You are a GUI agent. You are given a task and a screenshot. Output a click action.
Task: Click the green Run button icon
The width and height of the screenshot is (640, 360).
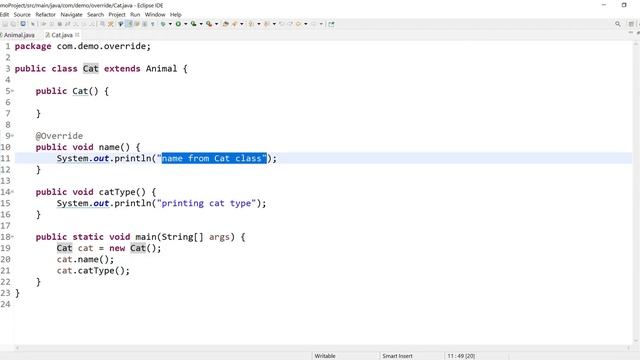pyautogui.click(x=178, y=24)
